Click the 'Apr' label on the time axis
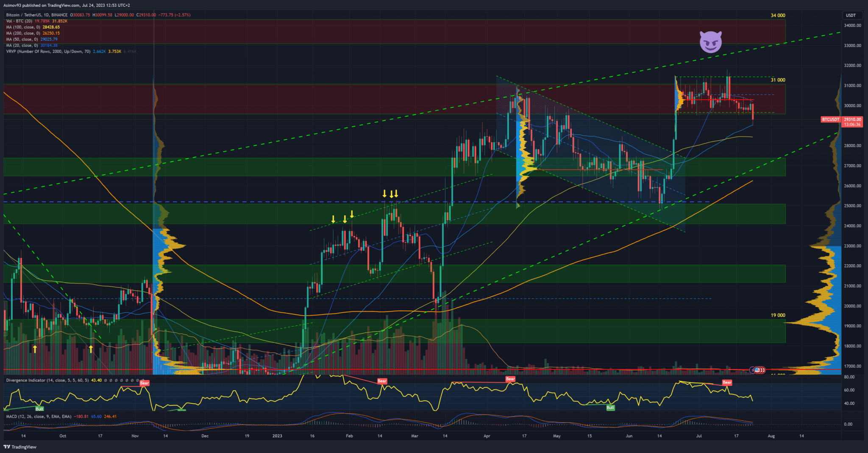This screenshot has width=868, height=453. point(487,436)
